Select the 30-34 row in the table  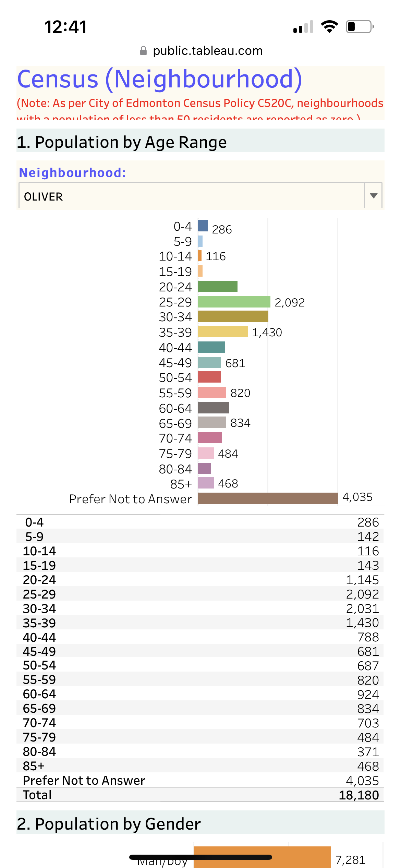[200, 608]
